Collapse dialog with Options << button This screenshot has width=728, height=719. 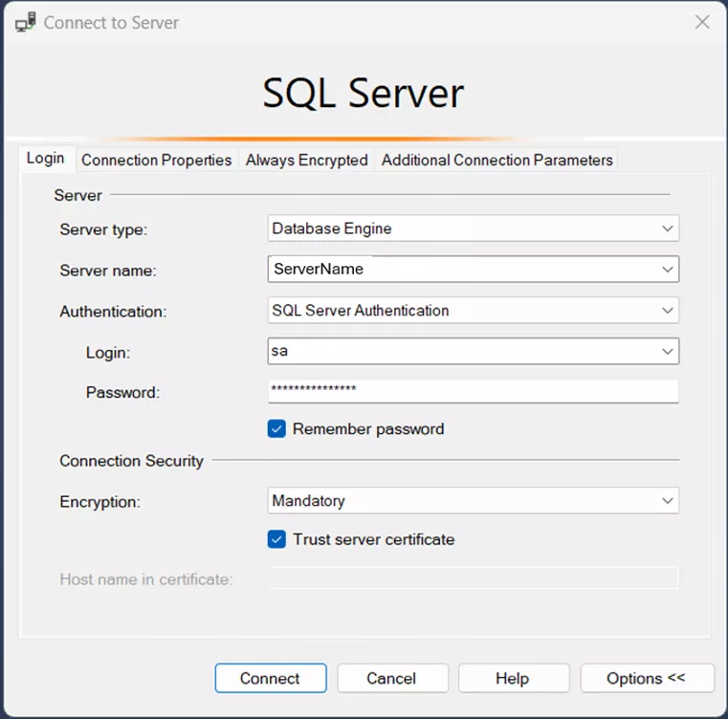[x=647, y=678]
